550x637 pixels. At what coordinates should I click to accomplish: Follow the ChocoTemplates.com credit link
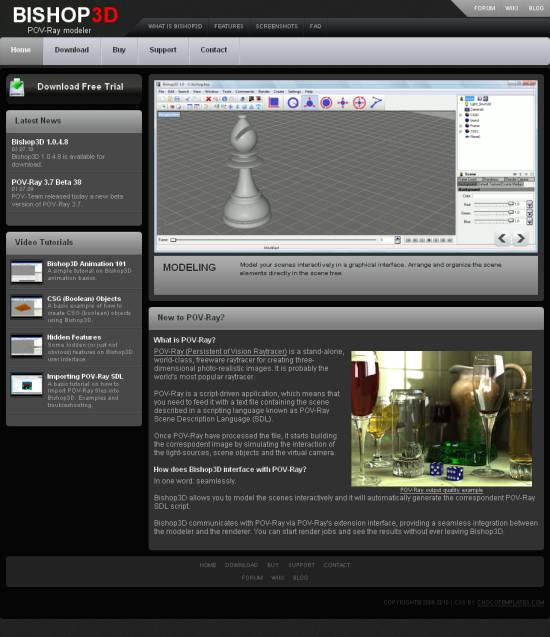(x=510, y=602)
